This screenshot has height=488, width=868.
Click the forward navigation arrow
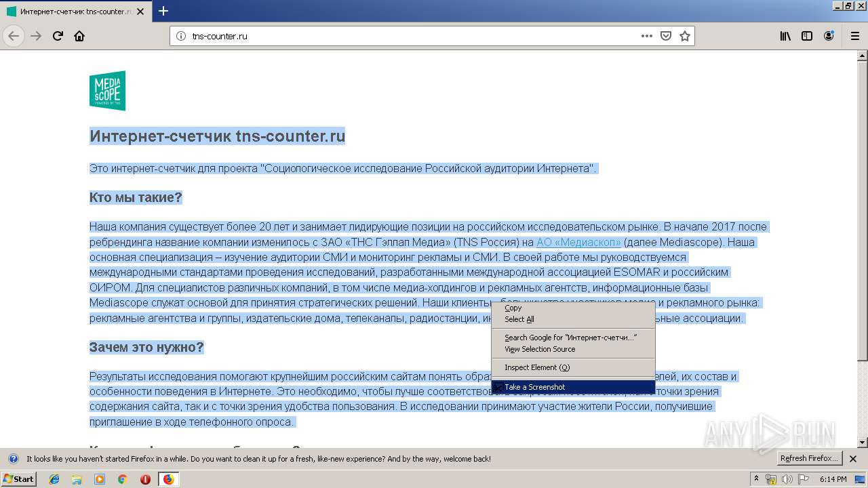(x=36, y=36)
